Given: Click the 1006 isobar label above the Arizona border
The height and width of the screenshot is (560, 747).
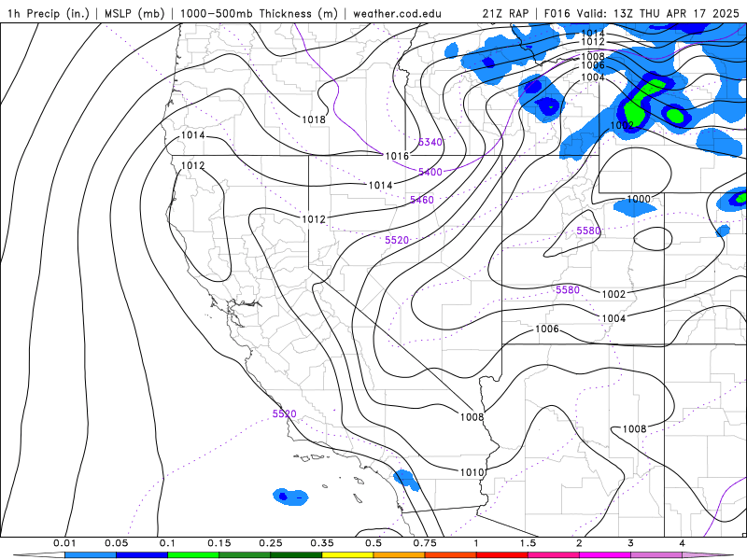Looking at the screenshot, I should click(x=547, y=329).
